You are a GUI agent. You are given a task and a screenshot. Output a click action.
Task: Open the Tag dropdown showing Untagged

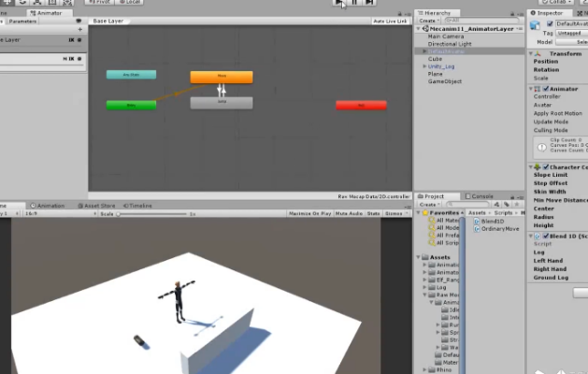(x=571, y=33)
